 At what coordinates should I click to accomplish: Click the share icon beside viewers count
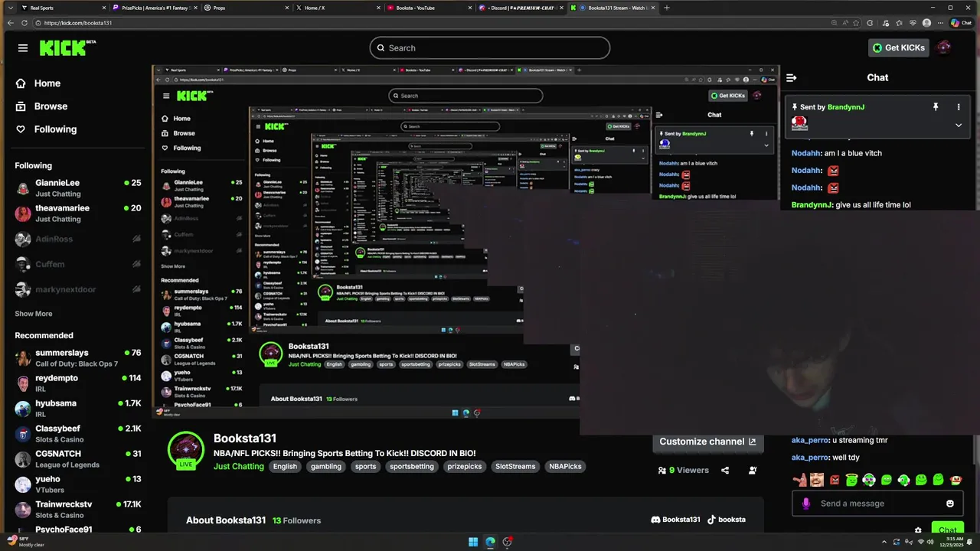pos(725,471)
